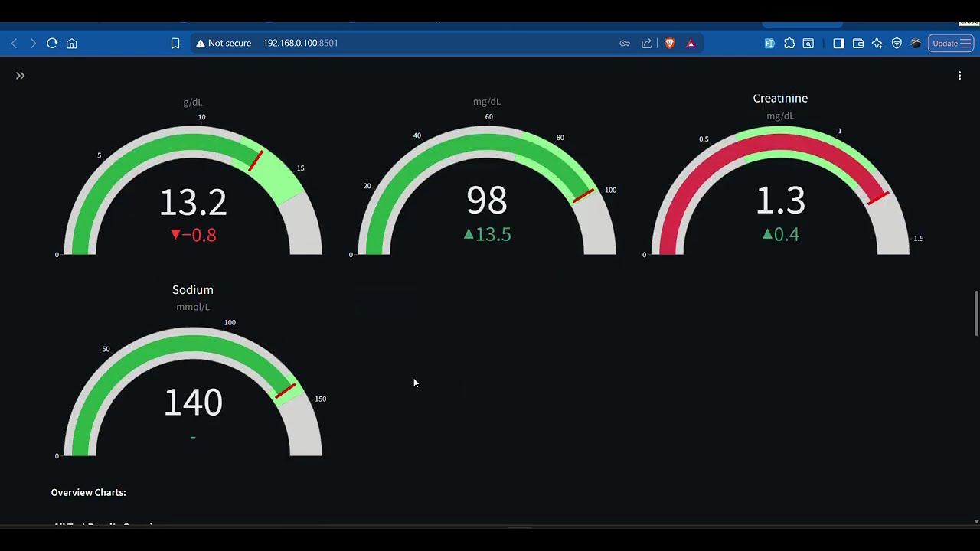The width and height of the screenshot is (980, 551).
Task: Click the red threshold marker on 13.2 gauge
Action: pos(256,161)
